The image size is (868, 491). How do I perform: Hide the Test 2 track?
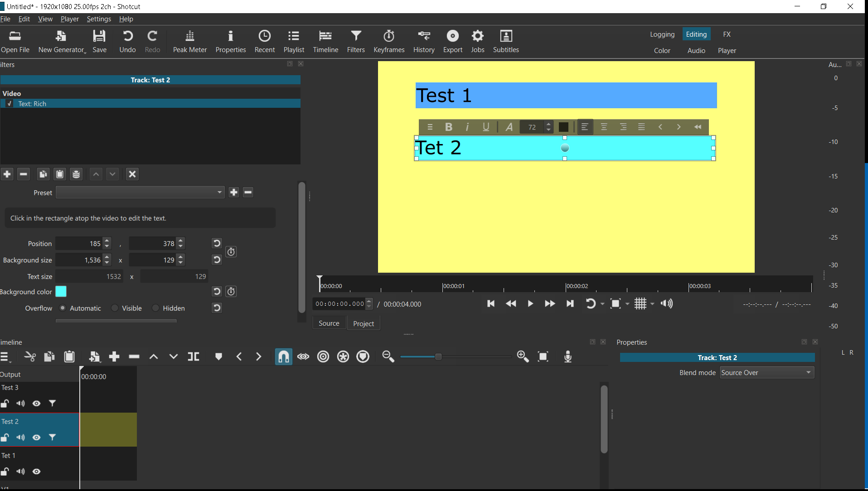(x=37, y=438)
